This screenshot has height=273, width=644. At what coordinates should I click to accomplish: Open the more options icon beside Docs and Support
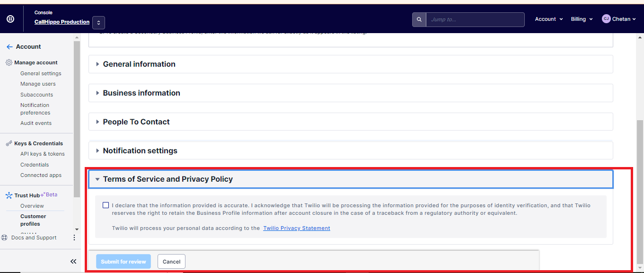point(74,238)
